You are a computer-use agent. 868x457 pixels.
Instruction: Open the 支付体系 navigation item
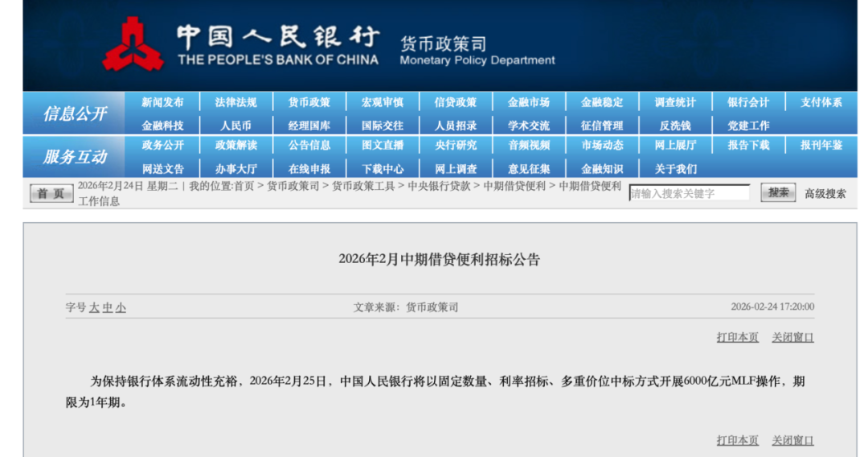[821, 103]
